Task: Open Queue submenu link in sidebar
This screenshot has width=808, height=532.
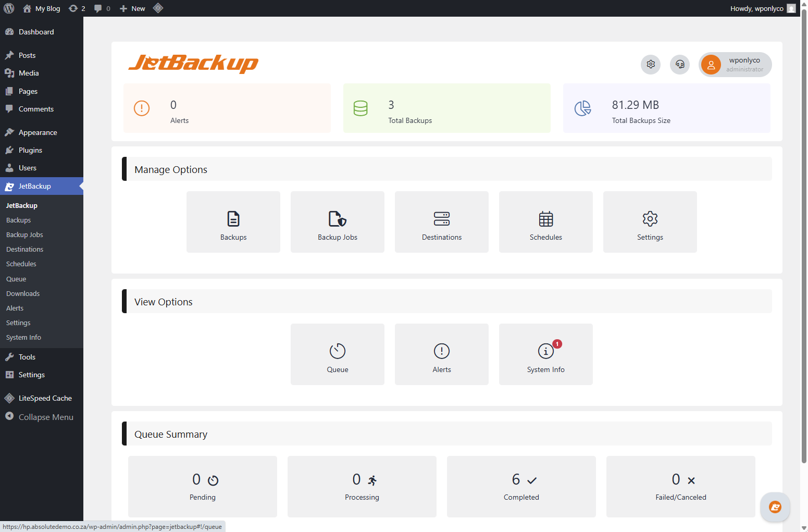Action: 16,279
